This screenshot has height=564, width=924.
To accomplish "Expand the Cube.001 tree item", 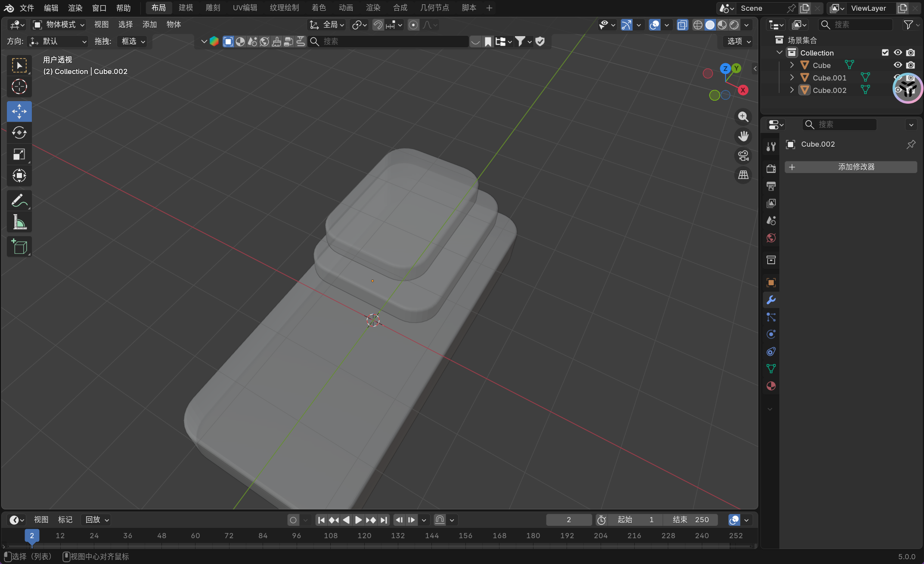I will pos(792,77).
